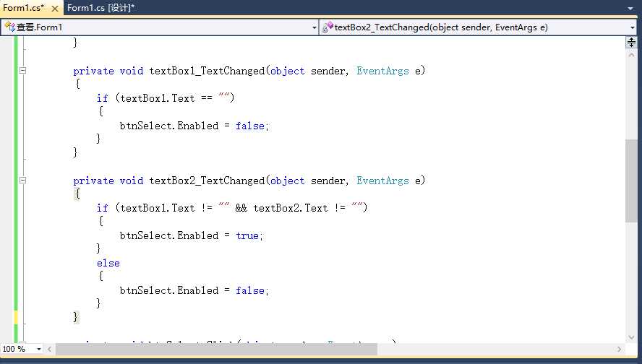Click textBox2_TextChanged in the method signature
Screen dimensions: 642x364
tap(207, 181)
